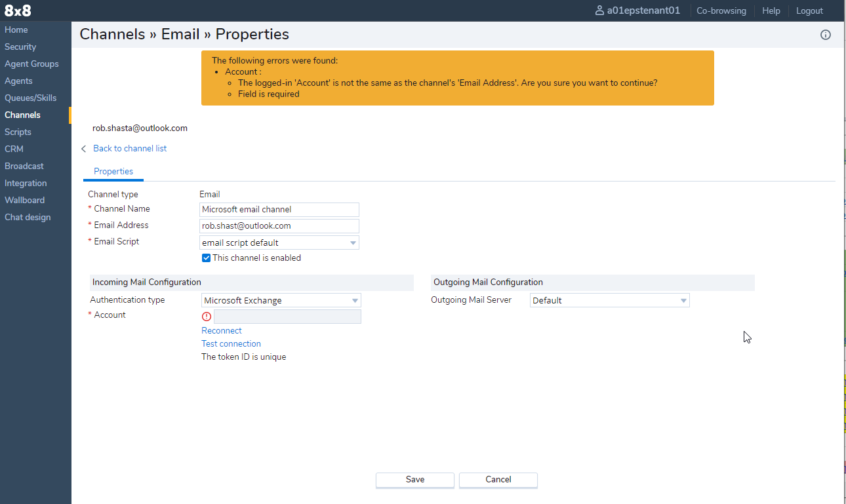Screen dimensions: 846x504
Task: Open the Agents page
Action: (x=18, y=81)
